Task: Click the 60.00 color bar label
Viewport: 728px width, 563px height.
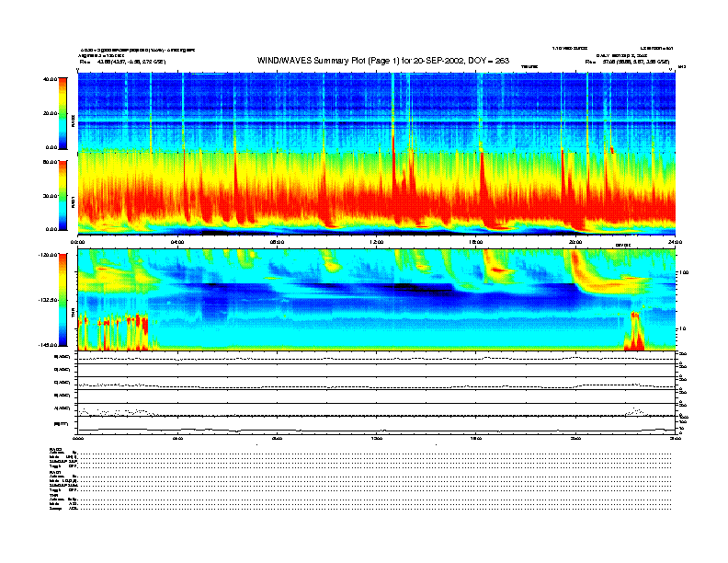Action: (x=50, y=162)
